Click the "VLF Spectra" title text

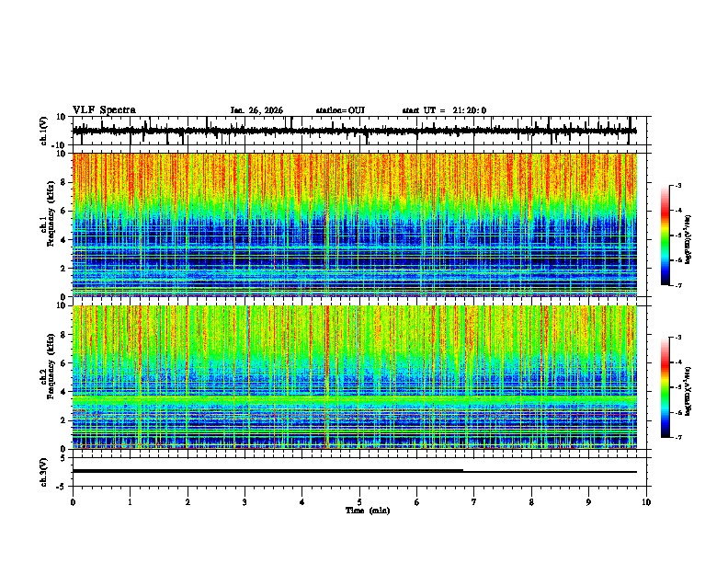[104, 110]
